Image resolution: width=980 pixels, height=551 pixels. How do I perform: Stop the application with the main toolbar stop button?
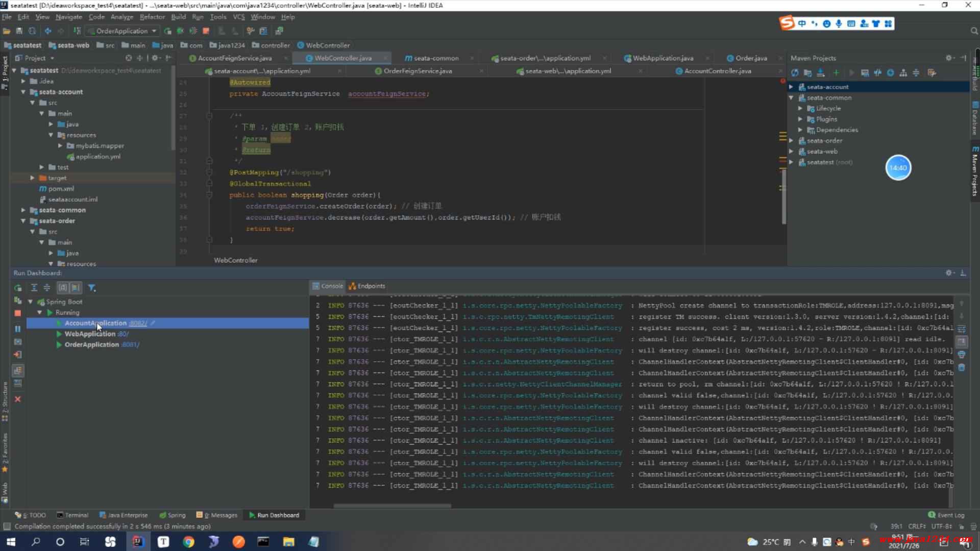click(x=206, y=31)
